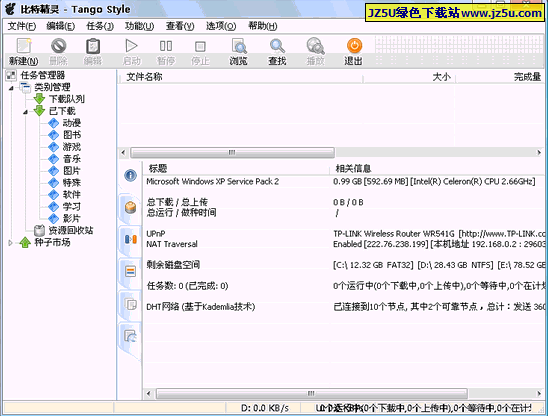Click the Microsoft Windows XP Service Pack 2 row

click(x=344, y=181)
